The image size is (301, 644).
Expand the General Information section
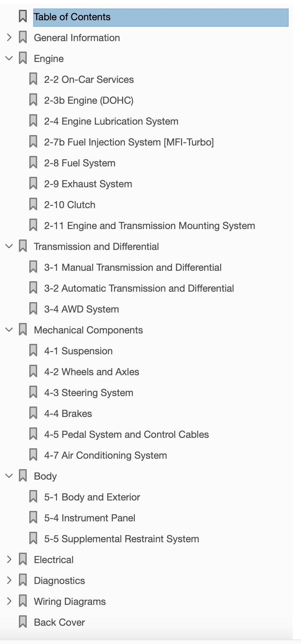9,37
